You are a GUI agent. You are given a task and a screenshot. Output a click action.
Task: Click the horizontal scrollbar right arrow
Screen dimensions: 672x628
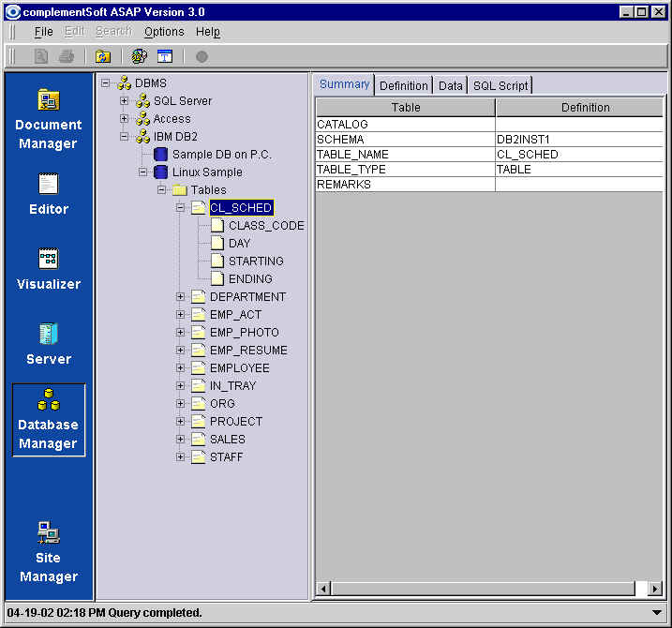point(654,589)
